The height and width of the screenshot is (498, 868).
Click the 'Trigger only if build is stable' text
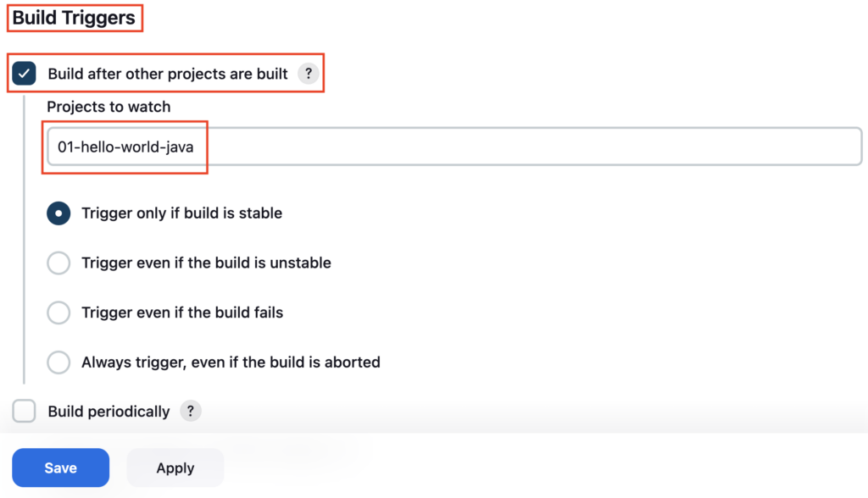coord(181,213)
